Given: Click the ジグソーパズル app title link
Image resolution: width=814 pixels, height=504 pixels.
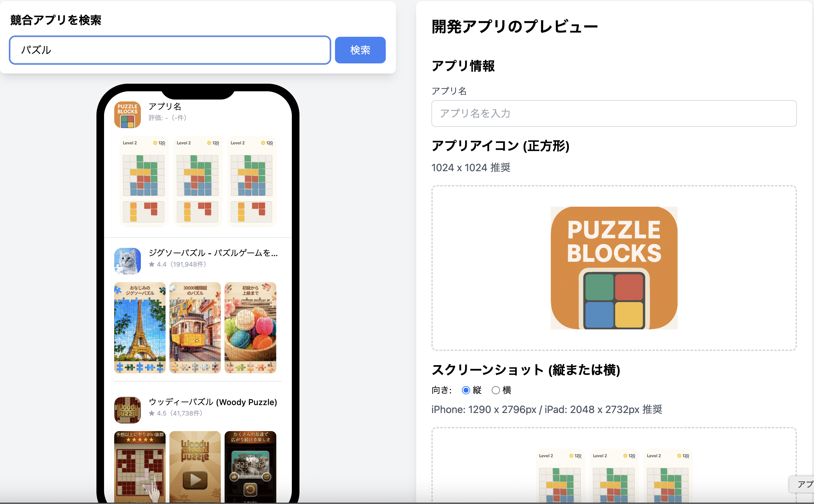Looking at the screenshot, I should pyautogui.click(x=213, y=253).
